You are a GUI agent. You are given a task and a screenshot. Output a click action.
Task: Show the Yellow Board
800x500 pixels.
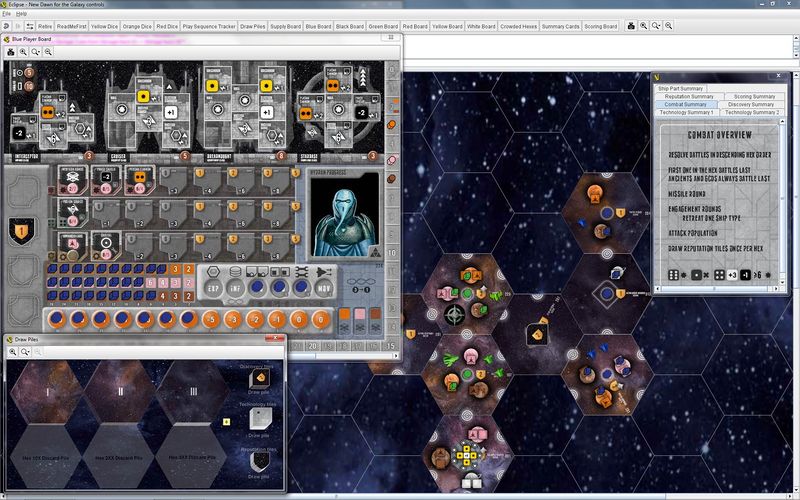coord(447,27)
